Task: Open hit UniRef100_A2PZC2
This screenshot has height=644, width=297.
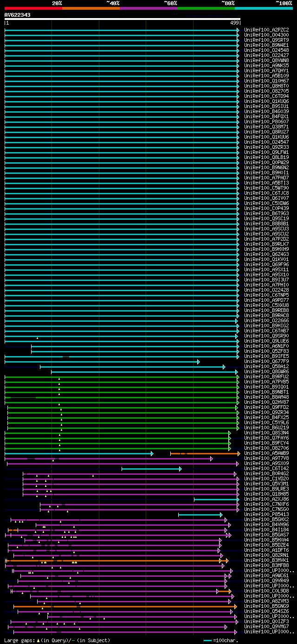Action: pos(266,30)
